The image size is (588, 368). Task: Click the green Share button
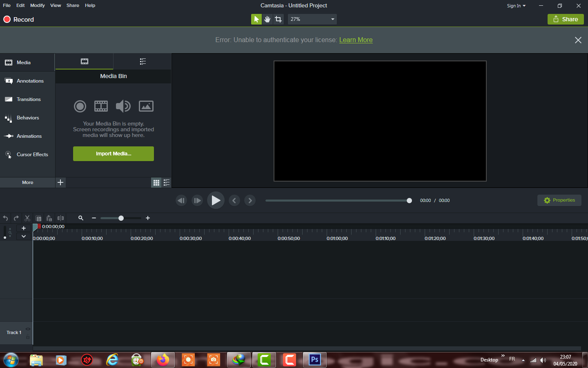[566, 19]
